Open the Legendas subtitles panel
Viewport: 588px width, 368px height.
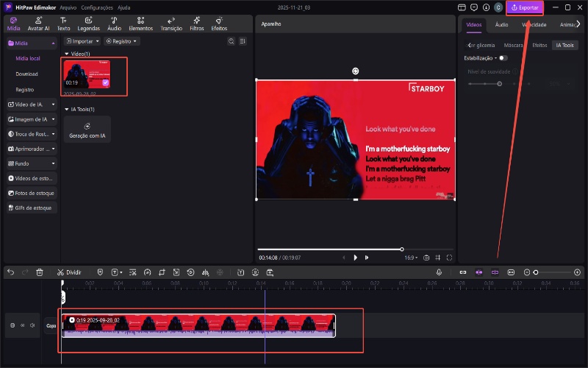[x=88, y=23]
